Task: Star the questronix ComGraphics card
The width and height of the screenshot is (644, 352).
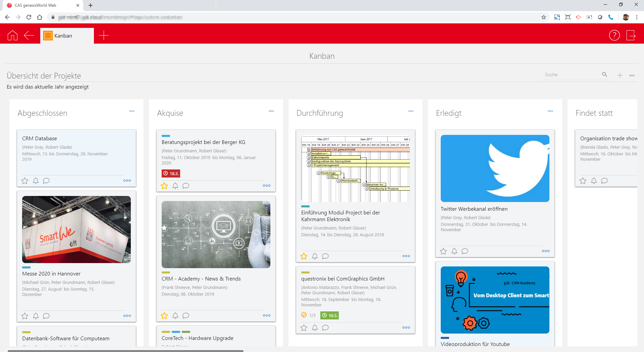Action: [304, 328]
